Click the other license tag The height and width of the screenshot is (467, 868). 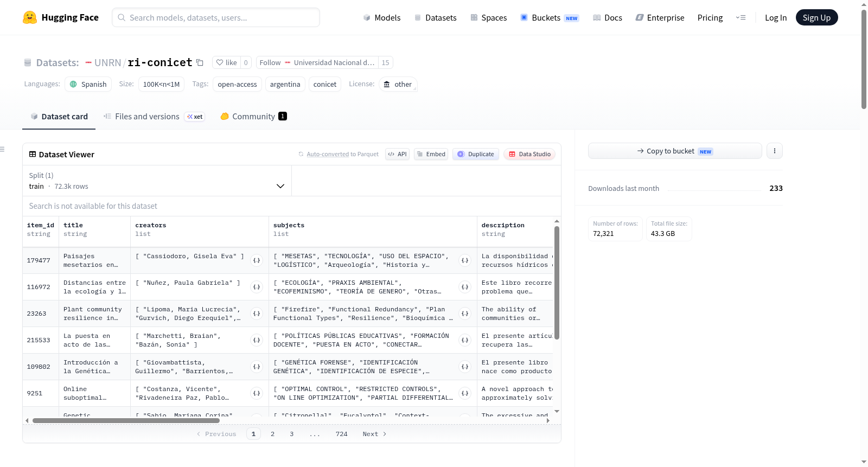point(398,84)
